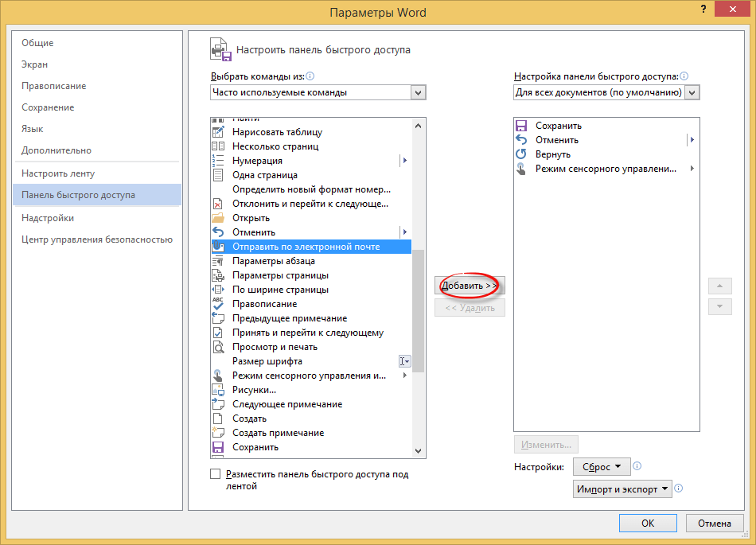Select Определить новый формат номера command
The width and height of the screenshot is (756, 545).
pyautogui.click(x=311, y=189)
